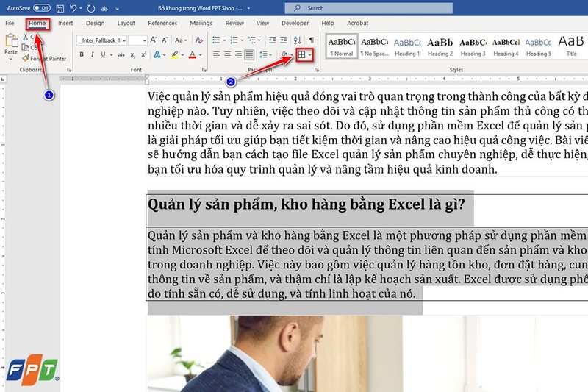Decrease paragraph indent
Viewport: 588px width, 392px height.
point(272,40)
